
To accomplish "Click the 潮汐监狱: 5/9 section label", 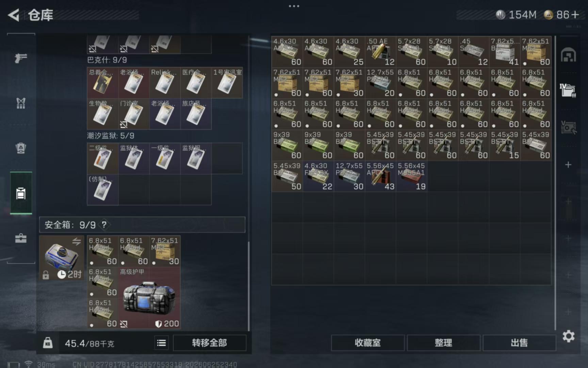I will [x=111, y=136].
